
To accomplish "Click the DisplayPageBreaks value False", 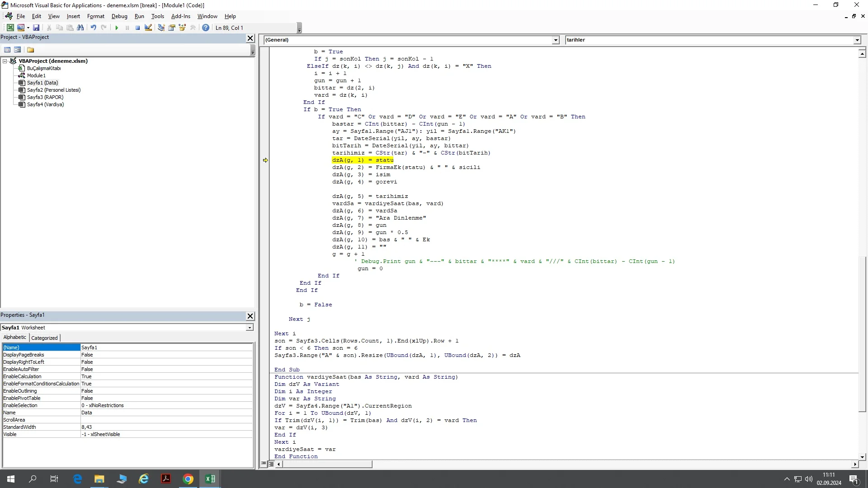I will [x=166, y=355].
